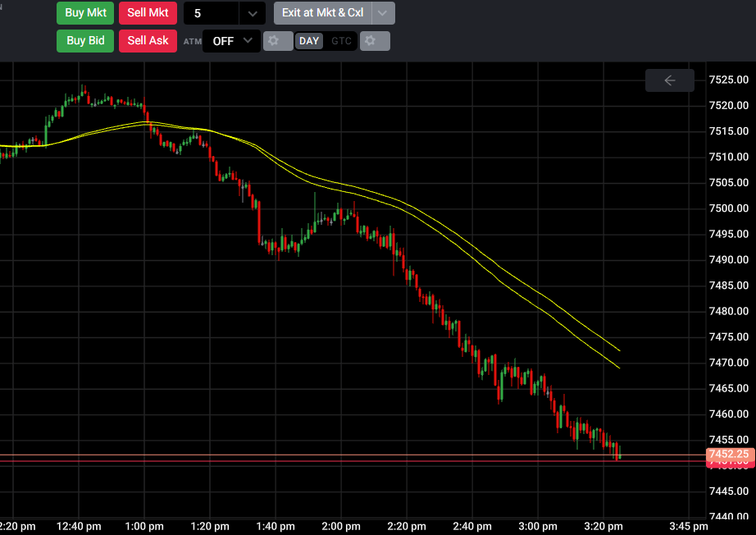Click the Buy Bid button

[x=85, y=41]
